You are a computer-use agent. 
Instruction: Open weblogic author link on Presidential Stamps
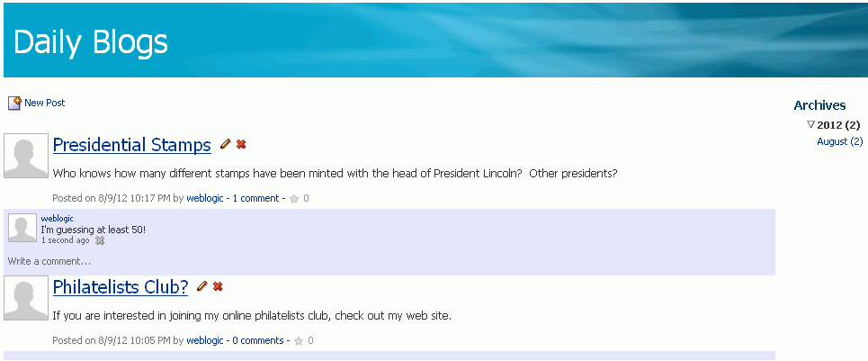tap(205, 198)
